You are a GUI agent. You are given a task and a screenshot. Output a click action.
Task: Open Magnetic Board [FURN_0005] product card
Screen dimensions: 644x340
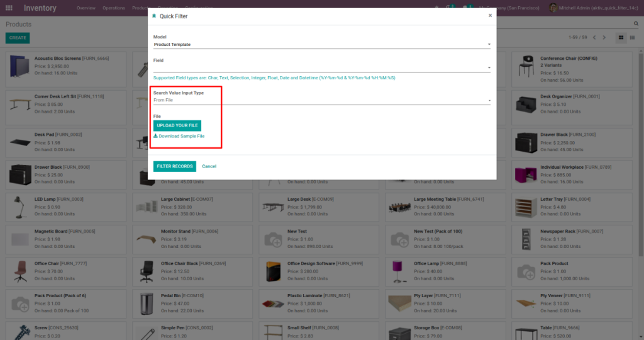point(65,239)
